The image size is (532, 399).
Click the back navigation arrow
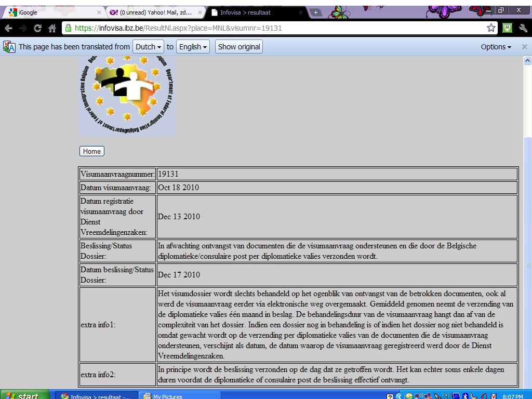pyautogui.click(x=8, y=28)
